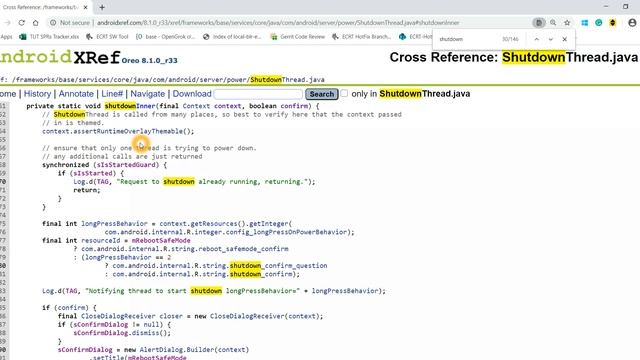Click the address bar URL
Image resolution: width=640 pixels, height=360 pixels.
pos(278,23)
